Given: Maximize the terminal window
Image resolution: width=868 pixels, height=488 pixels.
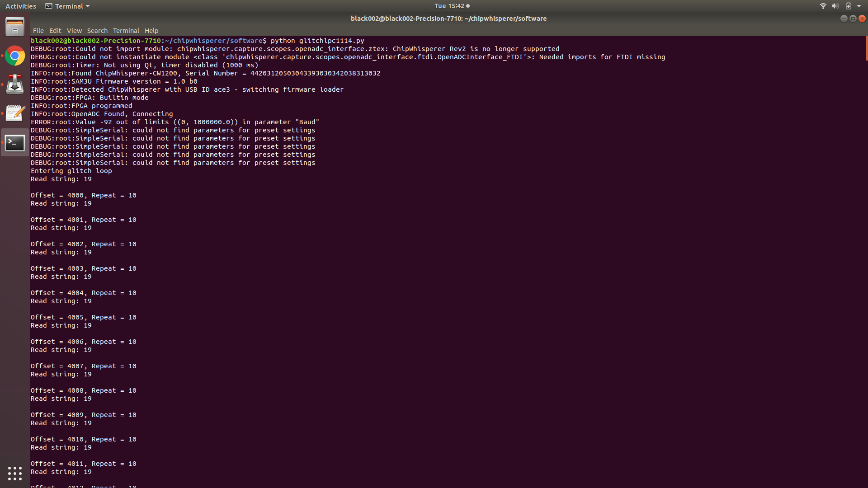Looking at the screenshot, I should (x=853, y=19).
